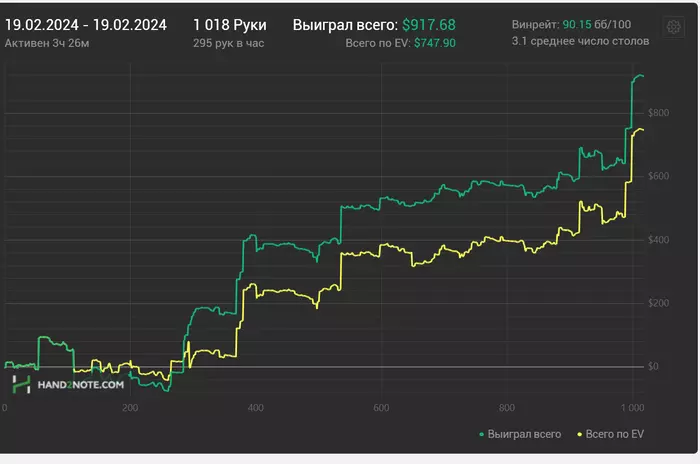
Task: Toggle the 'Всего по EV' legend series
Action: tap(611, 434)
